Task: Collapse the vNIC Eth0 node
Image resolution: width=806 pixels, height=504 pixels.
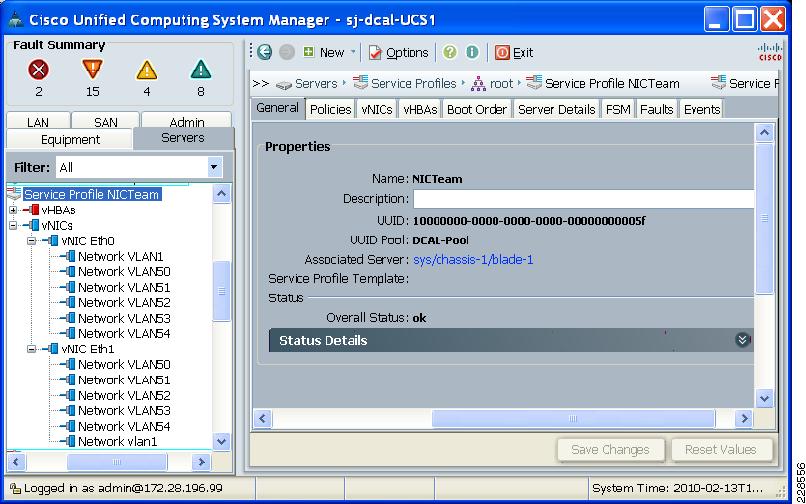Action: click(32, 241)
